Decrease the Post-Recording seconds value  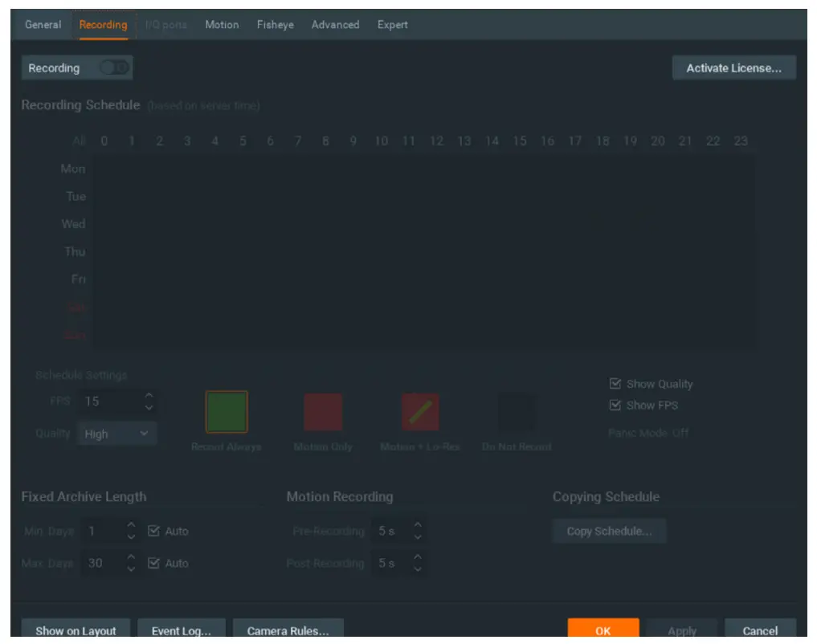[417, 568]
